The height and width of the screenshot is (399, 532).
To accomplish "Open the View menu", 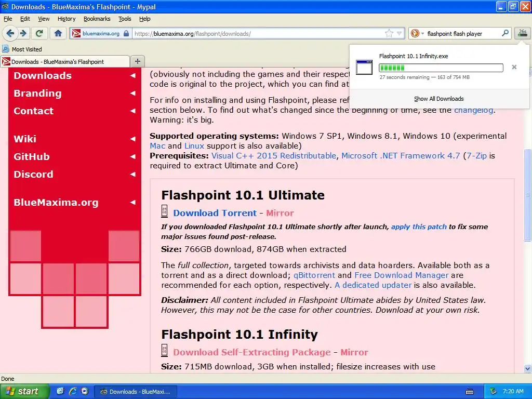I will (x=44, y=19).
